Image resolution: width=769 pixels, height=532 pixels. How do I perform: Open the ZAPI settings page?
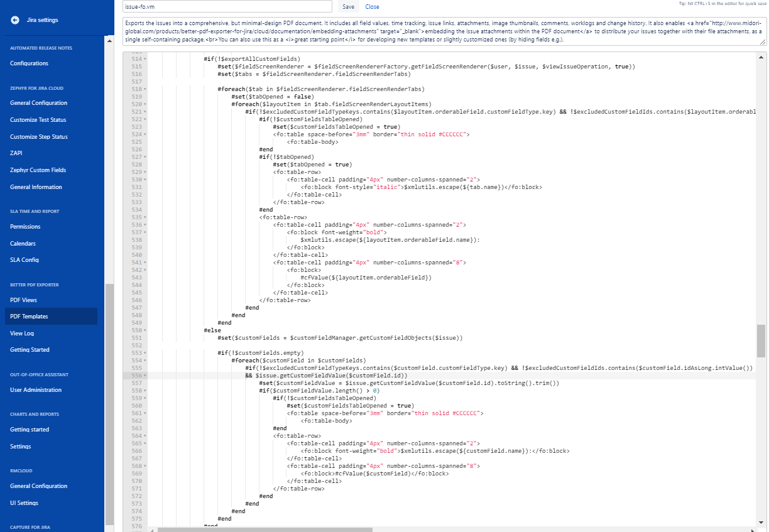click(16, 153)
